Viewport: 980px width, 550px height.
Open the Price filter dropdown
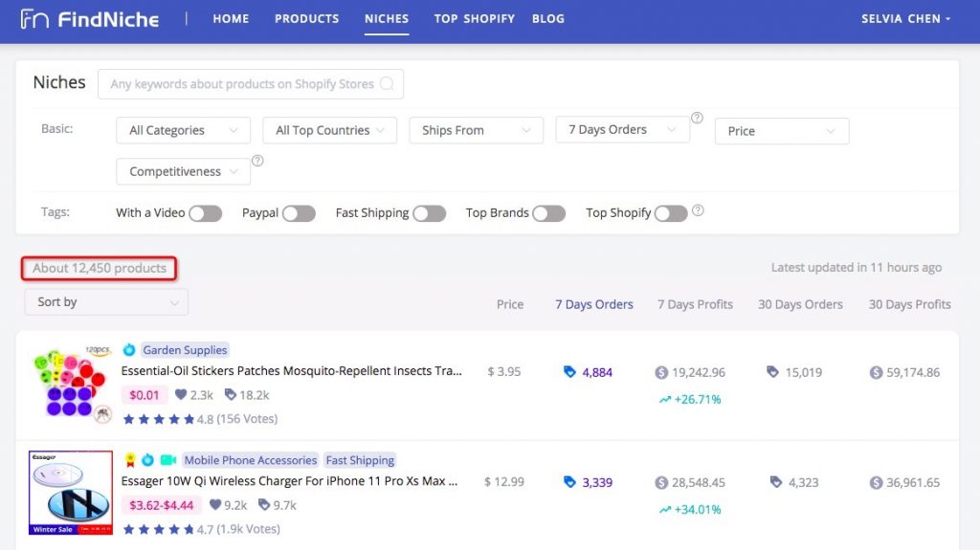pyautogui.click(x=782, y=131)
